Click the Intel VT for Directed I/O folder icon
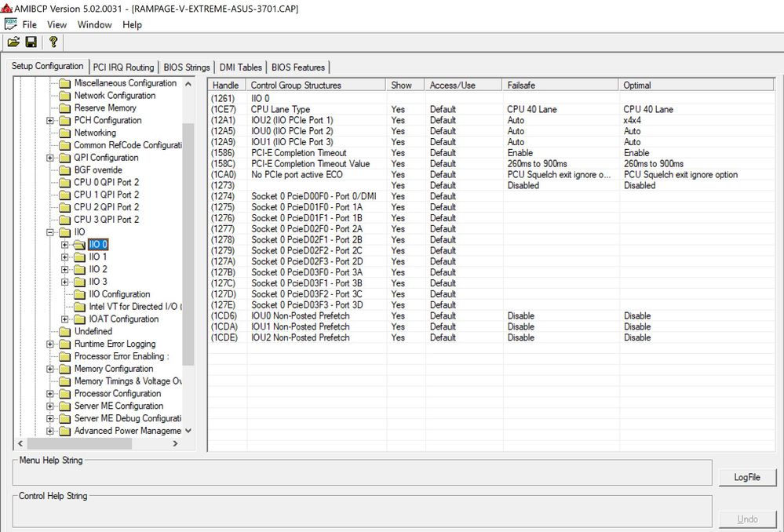 coord(79,307)
